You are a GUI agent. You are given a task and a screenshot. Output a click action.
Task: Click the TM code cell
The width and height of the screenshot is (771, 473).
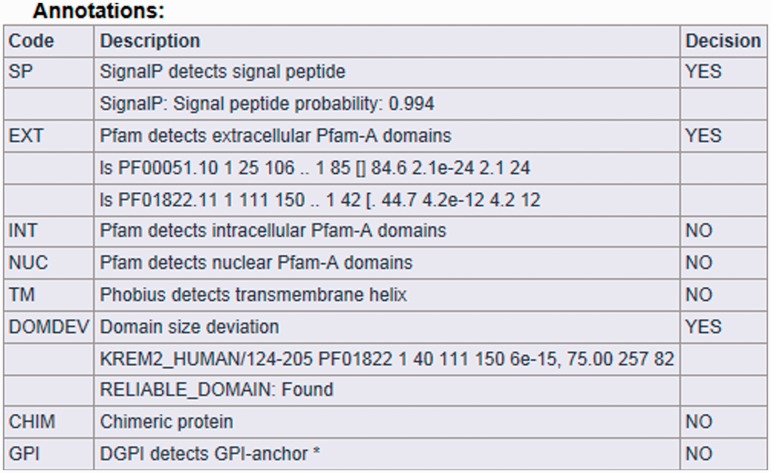coord(48,295)
